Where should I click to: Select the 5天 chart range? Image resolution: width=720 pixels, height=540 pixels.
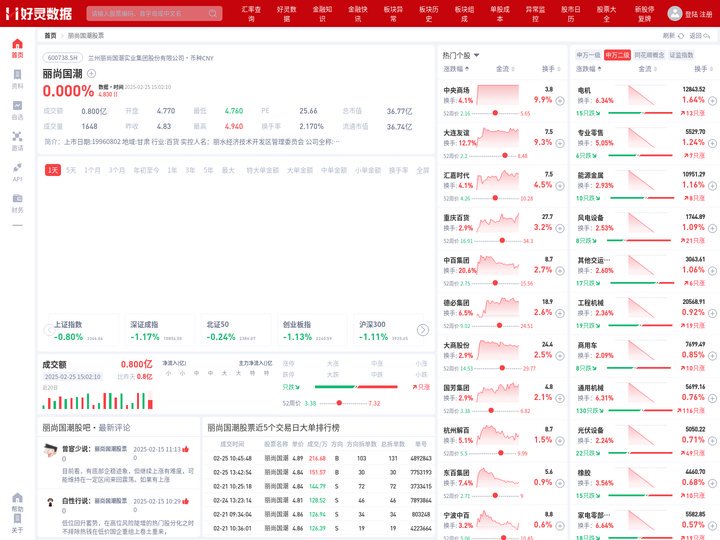[x=71, y=170]
